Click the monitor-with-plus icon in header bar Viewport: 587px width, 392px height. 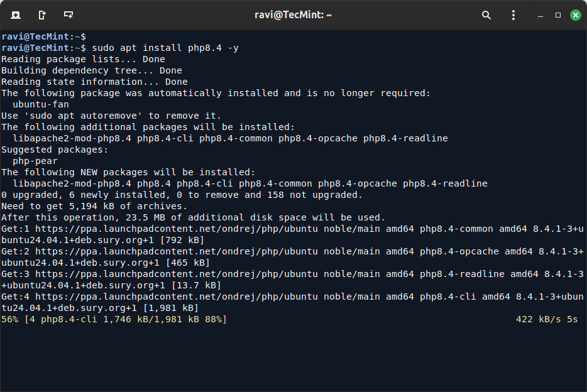[69, 14]
